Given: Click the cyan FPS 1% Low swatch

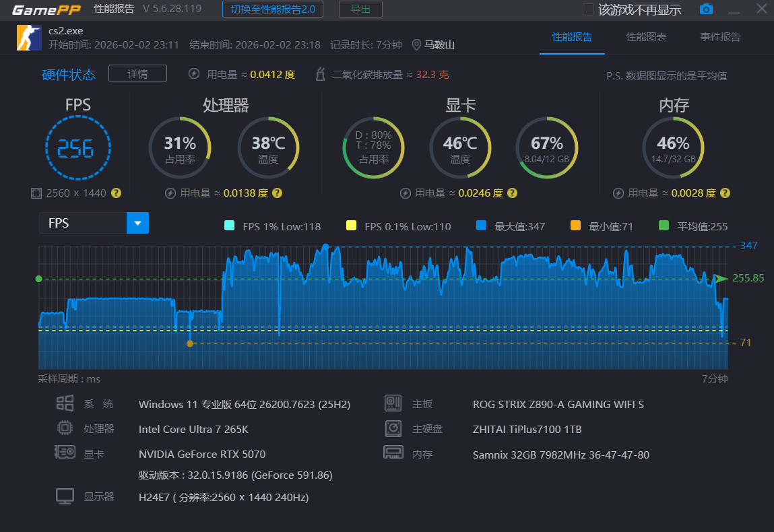Looking at the screenshot, I should point(229,226).
